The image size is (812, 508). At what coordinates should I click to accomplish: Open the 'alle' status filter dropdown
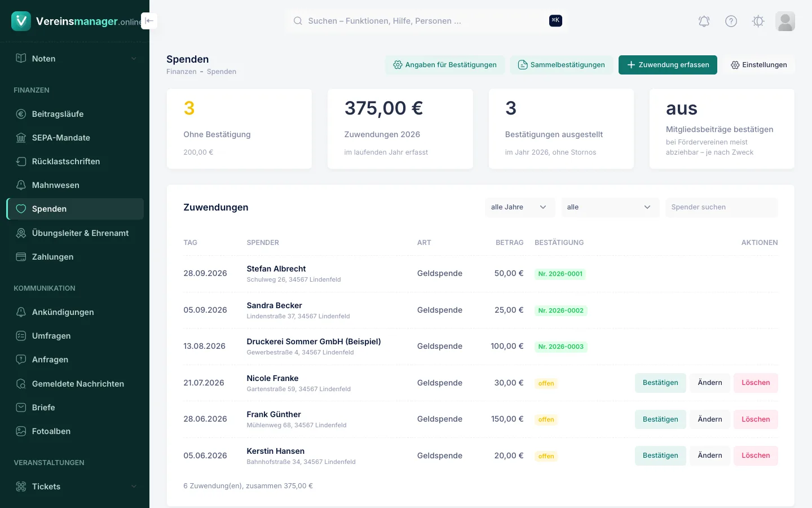point(610,207)
